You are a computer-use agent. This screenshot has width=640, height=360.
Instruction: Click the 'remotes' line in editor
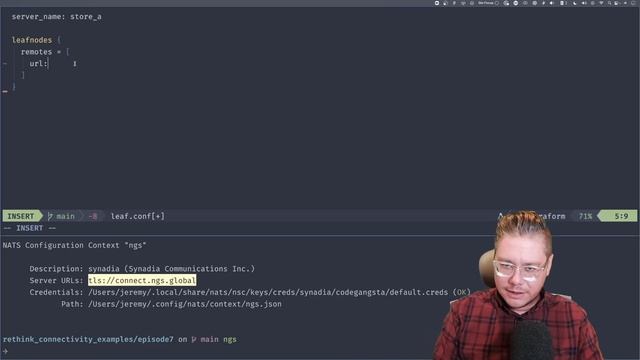(45, 52)
